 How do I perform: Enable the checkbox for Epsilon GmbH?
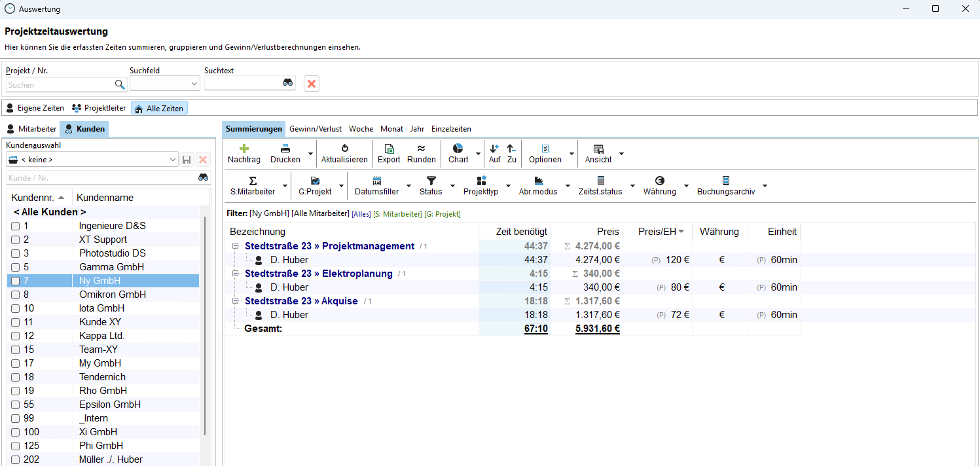point(16,404)
